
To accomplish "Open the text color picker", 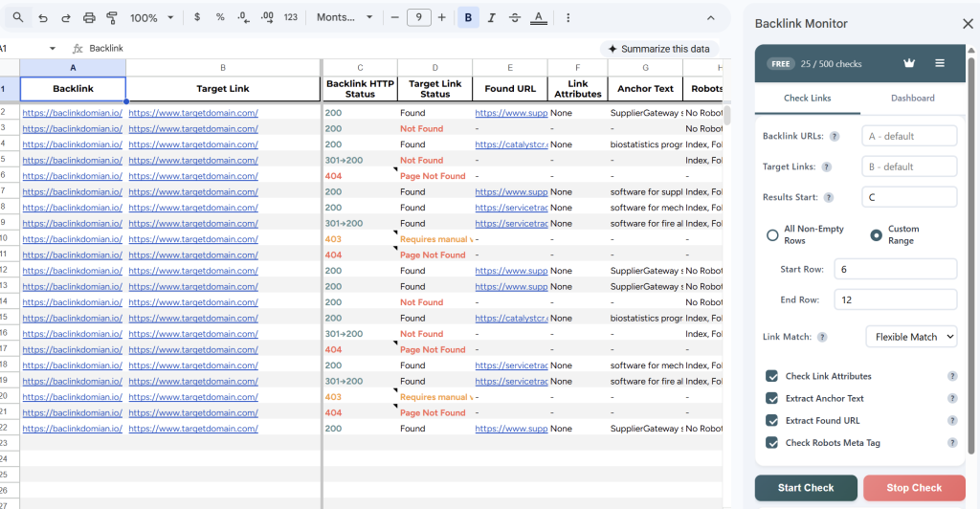I will [x=539, y=17].
